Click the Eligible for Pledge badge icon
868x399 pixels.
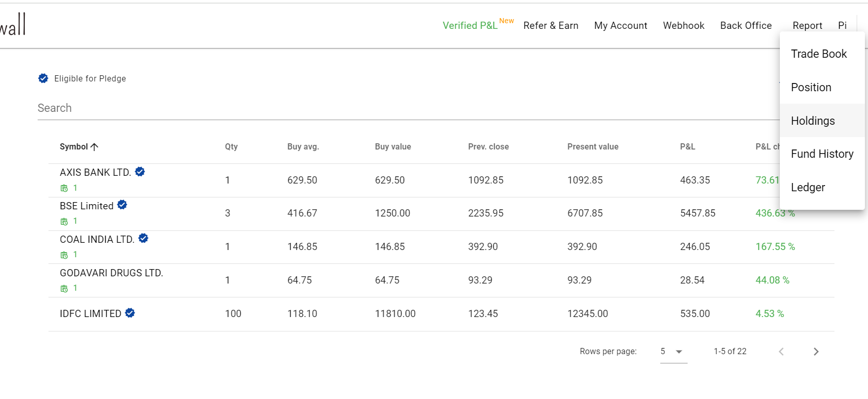[x=43, y=78]
